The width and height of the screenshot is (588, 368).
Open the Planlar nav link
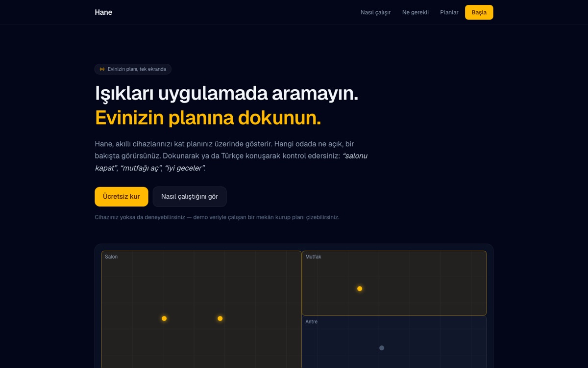(x=449, y=12)
